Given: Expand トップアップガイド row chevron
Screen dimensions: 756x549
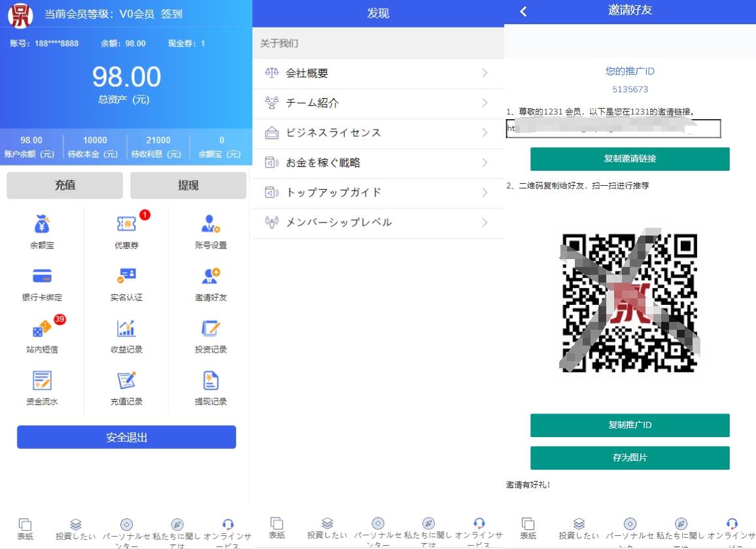Looking at the screenshot, I should pyautogui.click(x=485, y=192).
